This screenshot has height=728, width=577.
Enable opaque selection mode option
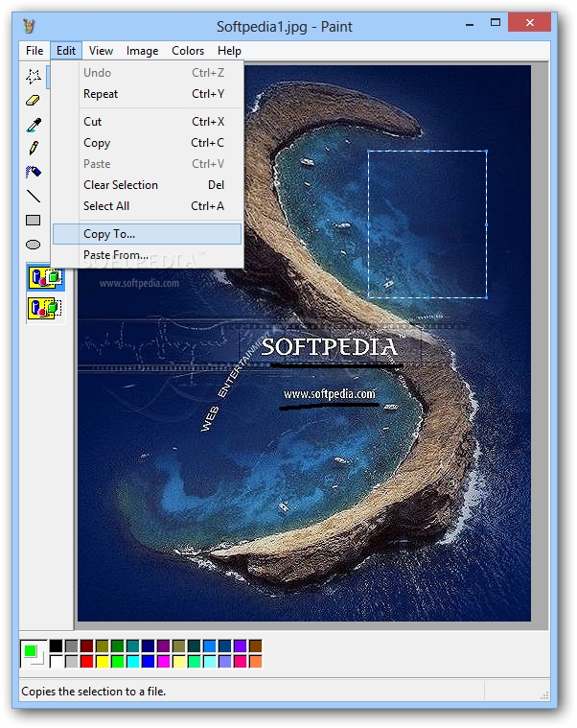(x=46, y=277)
